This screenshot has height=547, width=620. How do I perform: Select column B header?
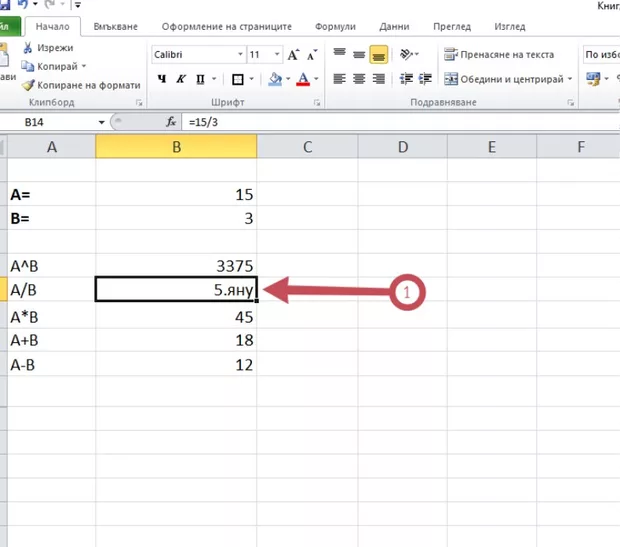click(x=176, y=147)
